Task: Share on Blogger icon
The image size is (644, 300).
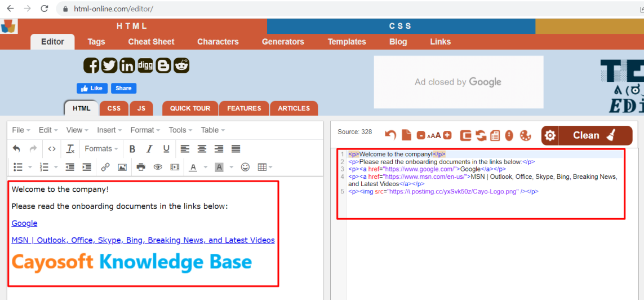Action: (x=163, y=66)
